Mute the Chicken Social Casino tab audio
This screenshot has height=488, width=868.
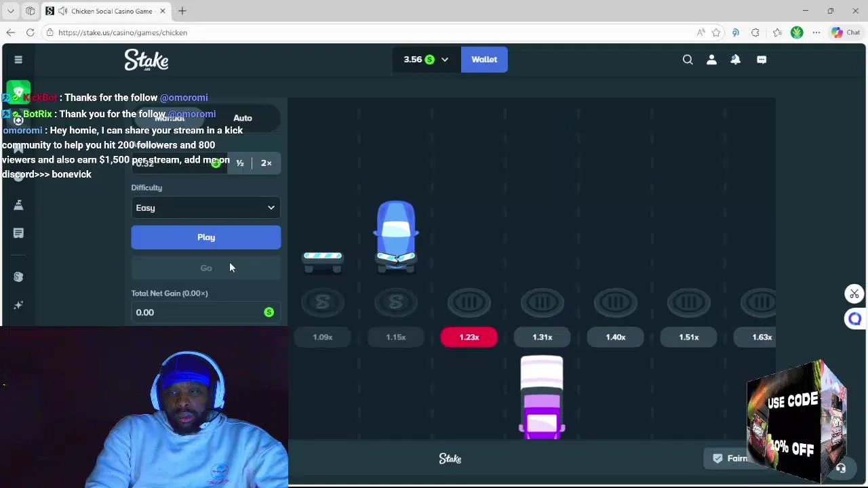62,11
